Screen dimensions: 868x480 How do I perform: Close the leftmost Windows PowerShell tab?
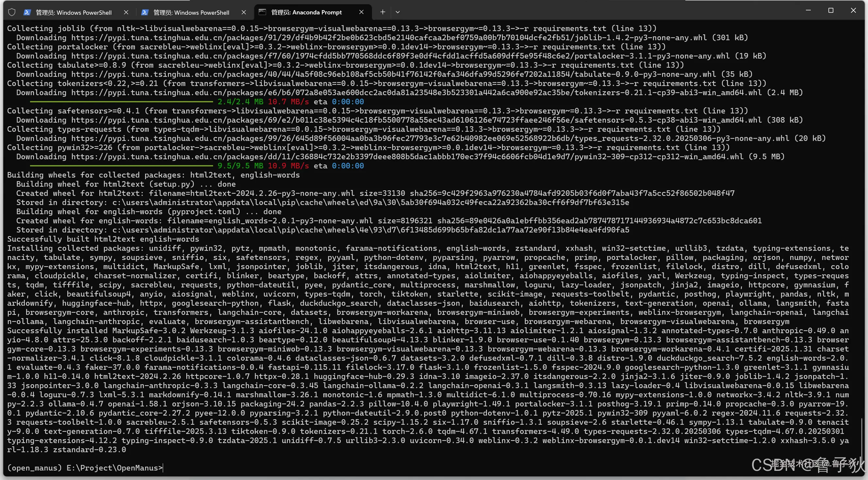point(126,12)
